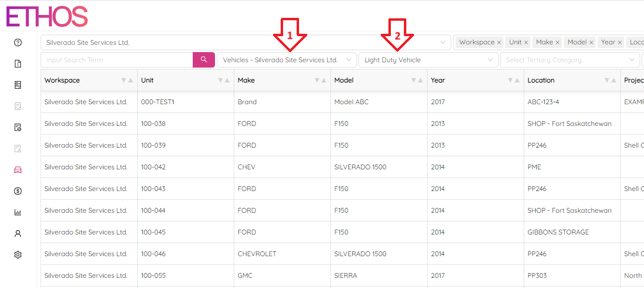
Task: Click the file cabinet storage sidebar icon
Action: [18, 85]
